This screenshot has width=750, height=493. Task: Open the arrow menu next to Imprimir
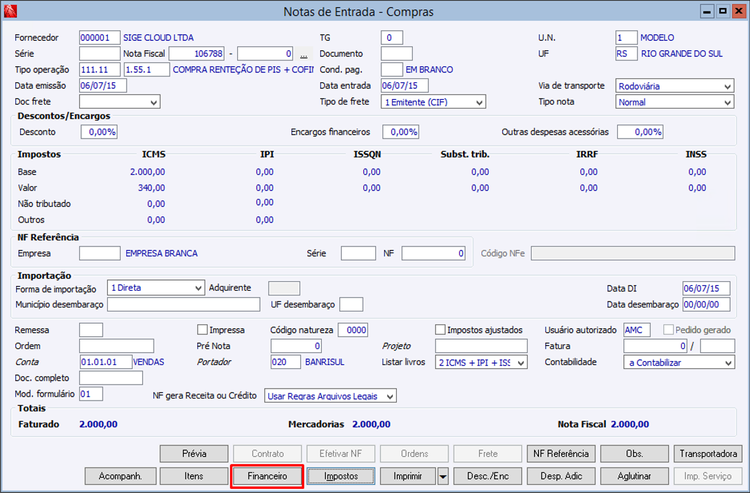tap(443, 476)
